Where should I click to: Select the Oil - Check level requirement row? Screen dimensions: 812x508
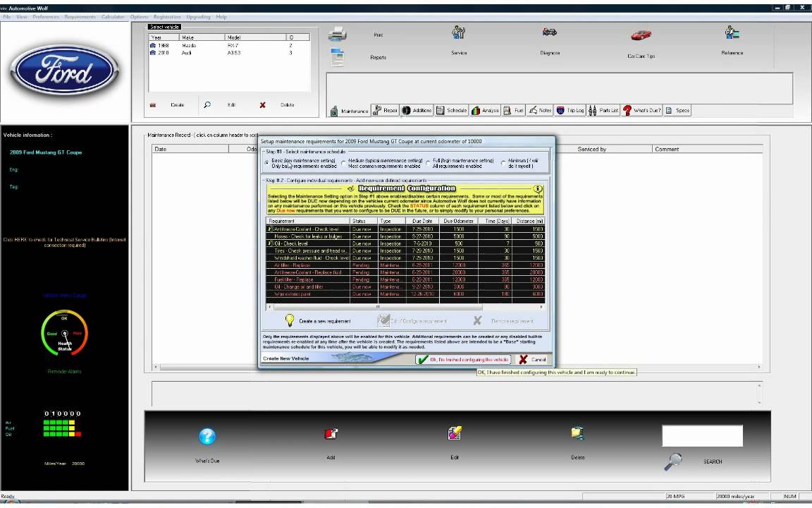(x=405, y=243)
